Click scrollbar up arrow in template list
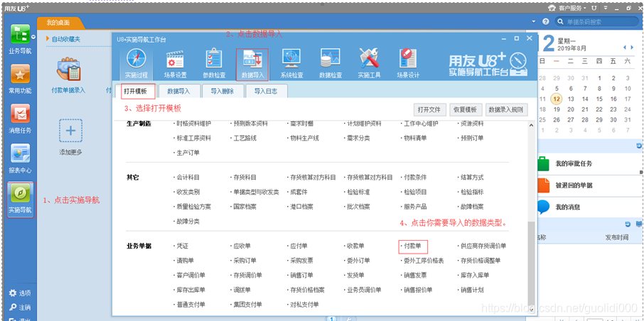Screen dimensions: 644x321 (x=531, y=125)
